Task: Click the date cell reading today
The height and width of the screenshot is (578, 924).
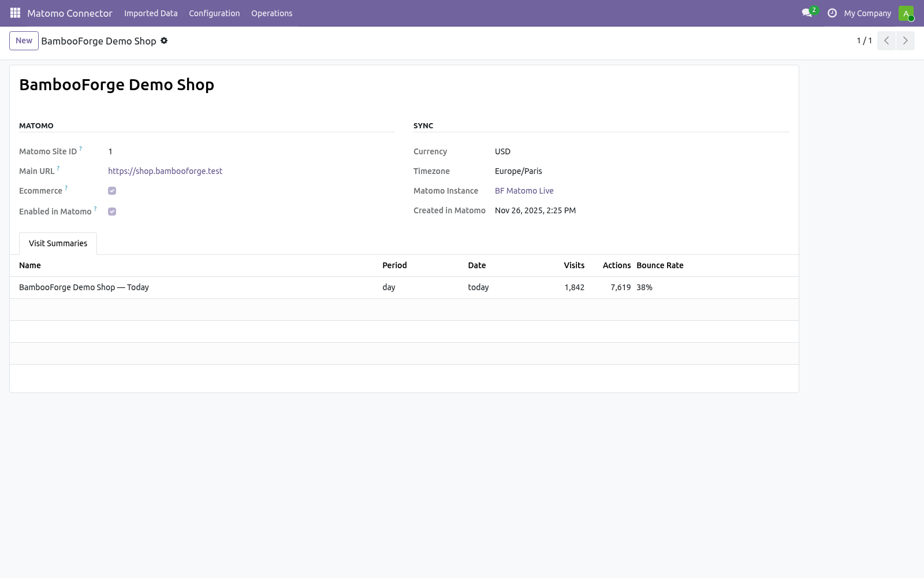Action: tap(478, 287)
